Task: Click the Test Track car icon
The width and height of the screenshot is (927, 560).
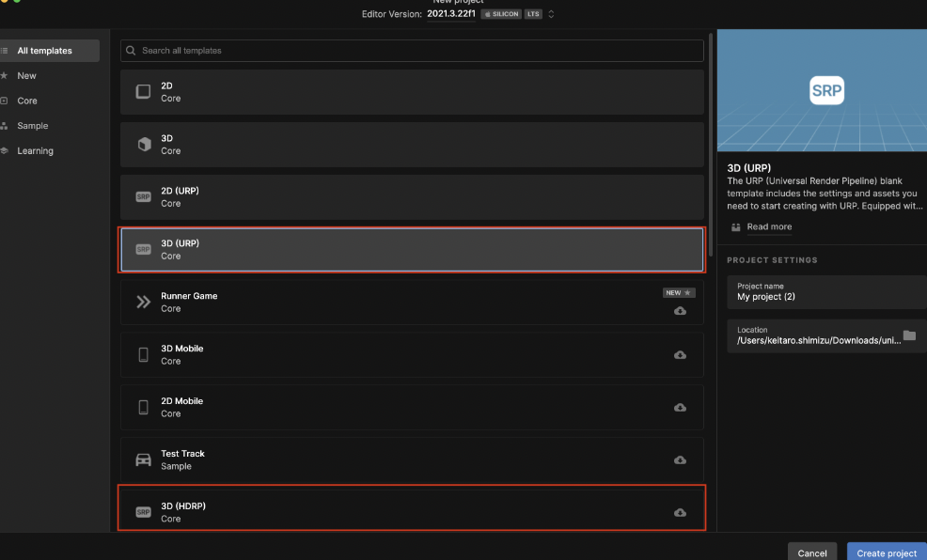Action: click(x=143, y=459)
